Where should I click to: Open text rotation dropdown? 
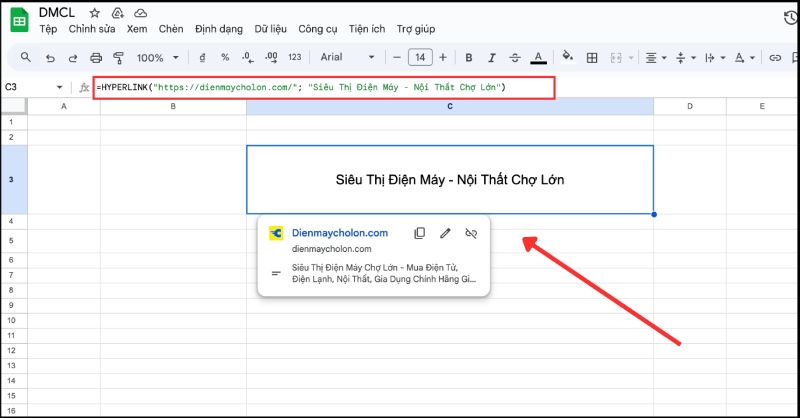(744, 58)
